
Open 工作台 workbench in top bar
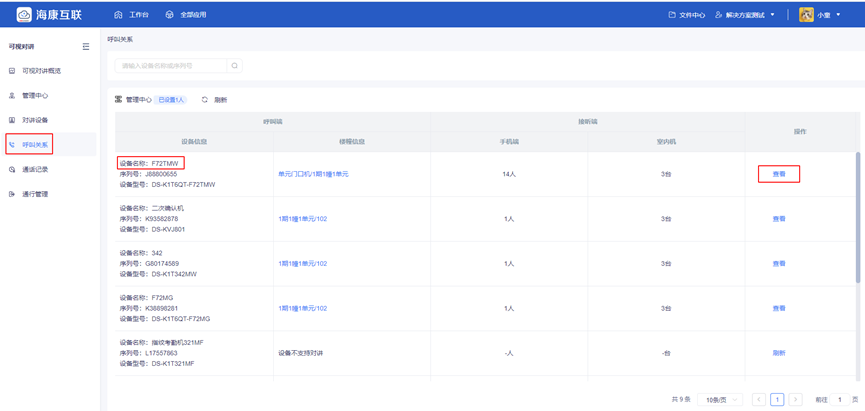tap(132, 15)
